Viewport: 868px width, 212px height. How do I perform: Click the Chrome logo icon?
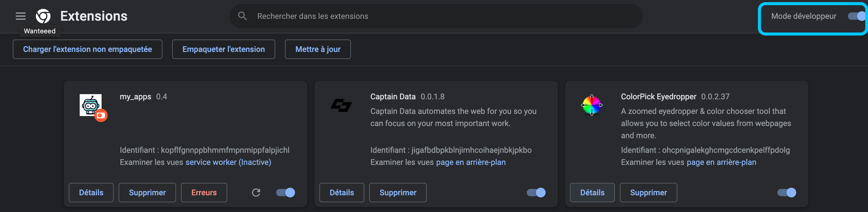pos(43,16)
